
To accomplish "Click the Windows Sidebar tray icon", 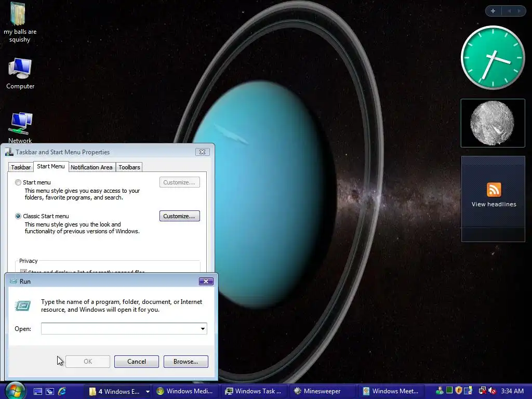I will [468, 391].
